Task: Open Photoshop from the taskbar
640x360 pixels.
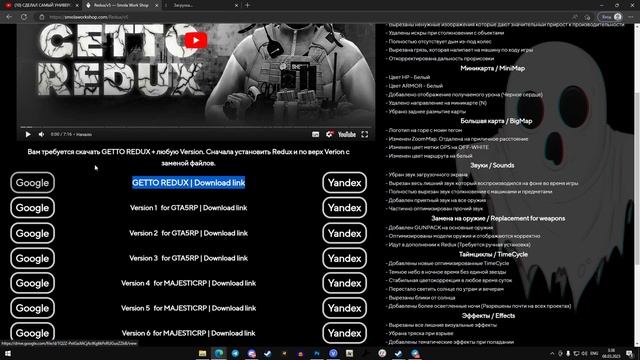Action: pos(317,353)
